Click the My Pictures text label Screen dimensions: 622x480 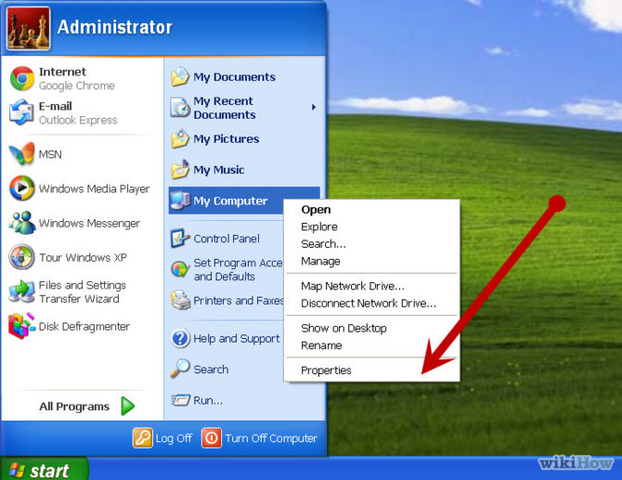(x=226, y=139)
